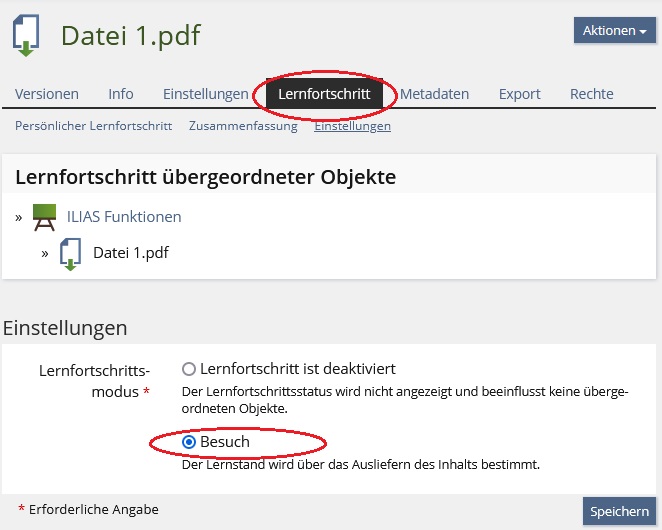Open the Export tab
Image resolution: width=662 pixels, height=530 pixels.
pyautogui.click(x=519, y=94)
